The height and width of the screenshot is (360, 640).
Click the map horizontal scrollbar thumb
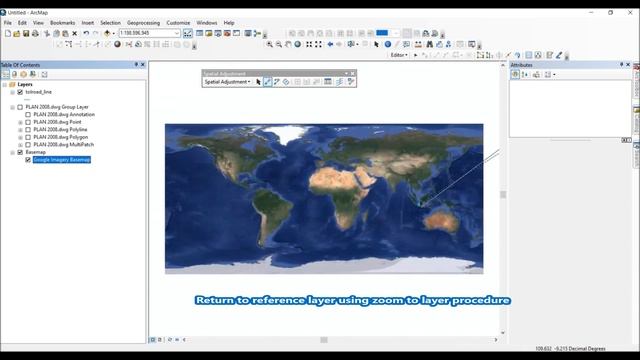324,340
